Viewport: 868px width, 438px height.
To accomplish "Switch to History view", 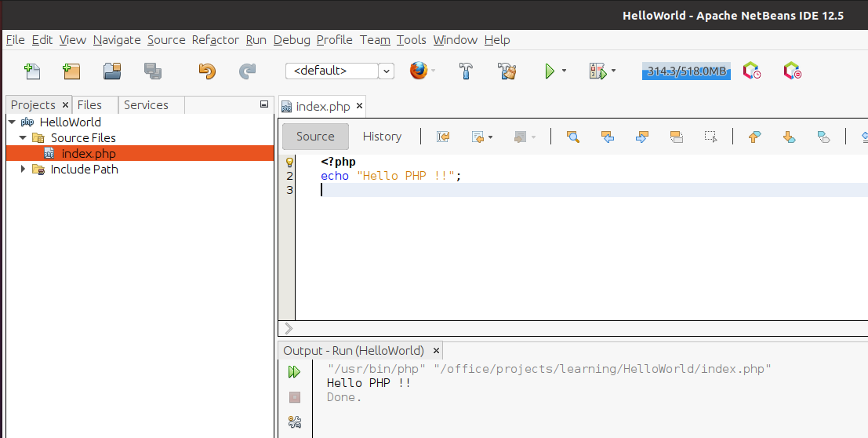I will 382,137.
